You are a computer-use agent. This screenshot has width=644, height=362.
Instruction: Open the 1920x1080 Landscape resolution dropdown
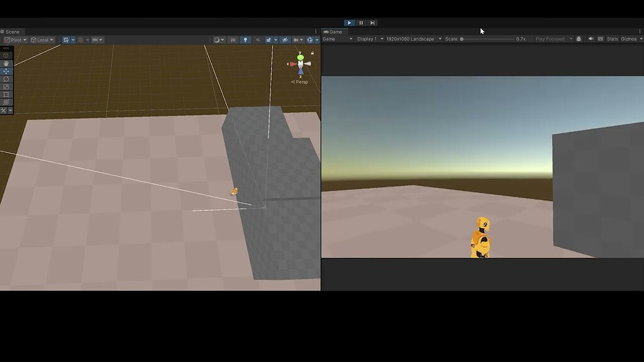click(x=413, y=38)
